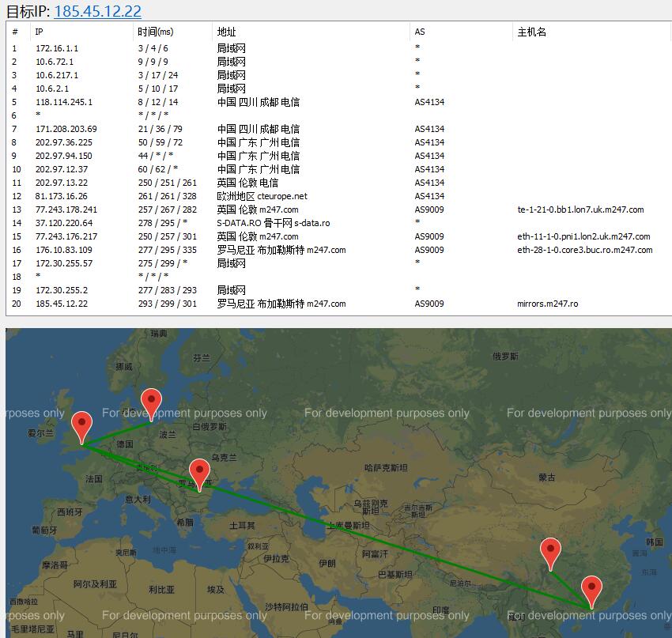Click the map marker over Chengdu, Sichuan
Screen dimensions: 672x638
551,553
